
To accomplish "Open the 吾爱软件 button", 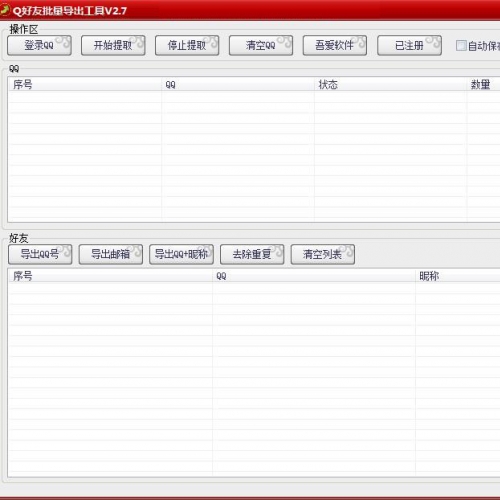I will (335, 45).
